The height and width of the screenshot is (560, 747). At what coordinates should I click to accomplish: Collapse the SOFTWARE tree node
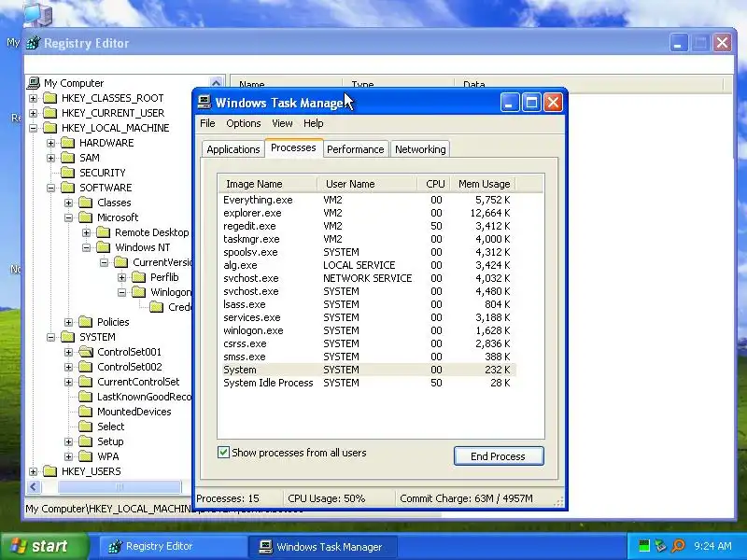50,188
